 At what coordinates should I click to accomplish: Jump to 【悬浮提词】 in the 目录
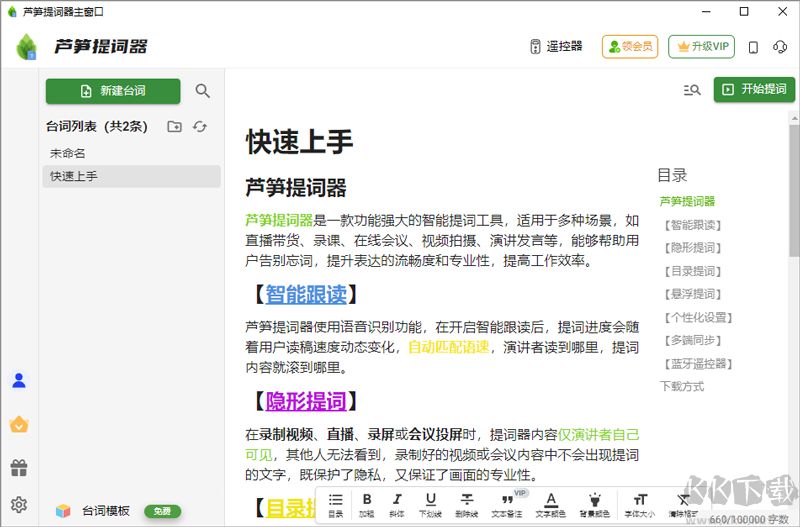tap(693, 294)
